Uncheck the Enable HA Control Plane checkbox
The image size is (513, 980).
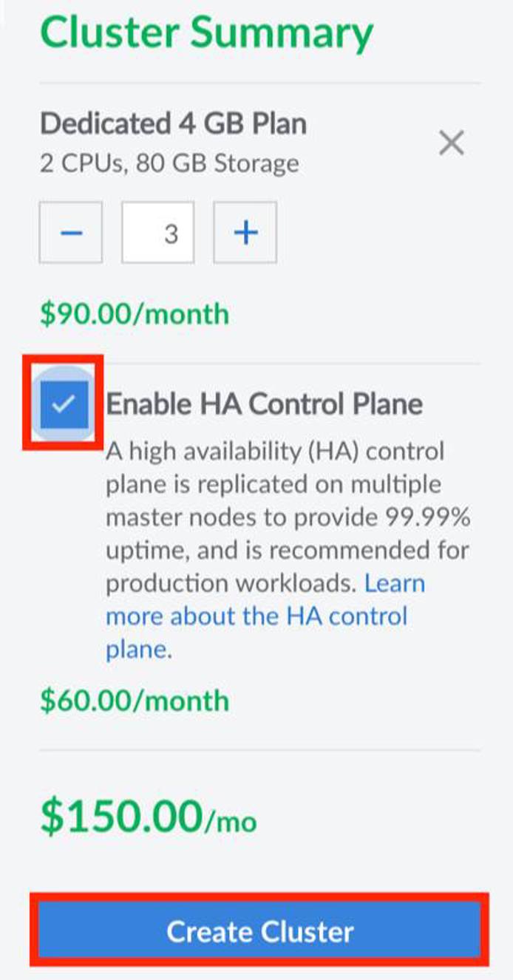click(64, 404)
